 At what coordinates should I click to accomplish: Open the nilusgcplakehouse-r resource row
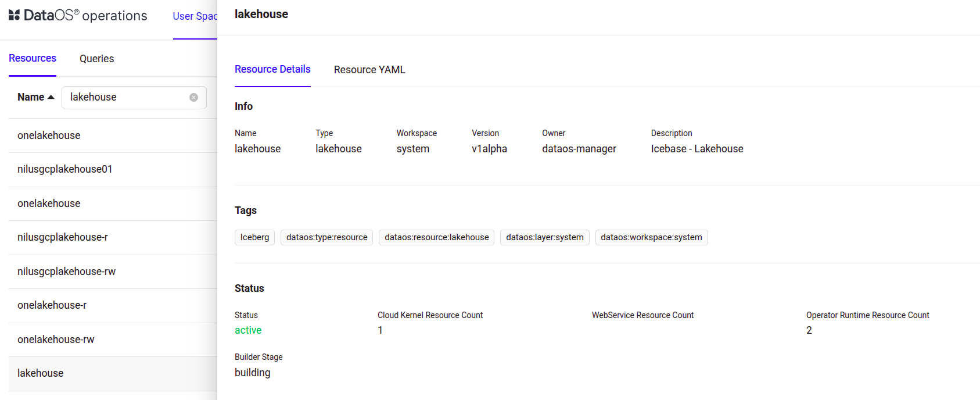(63, 237)
